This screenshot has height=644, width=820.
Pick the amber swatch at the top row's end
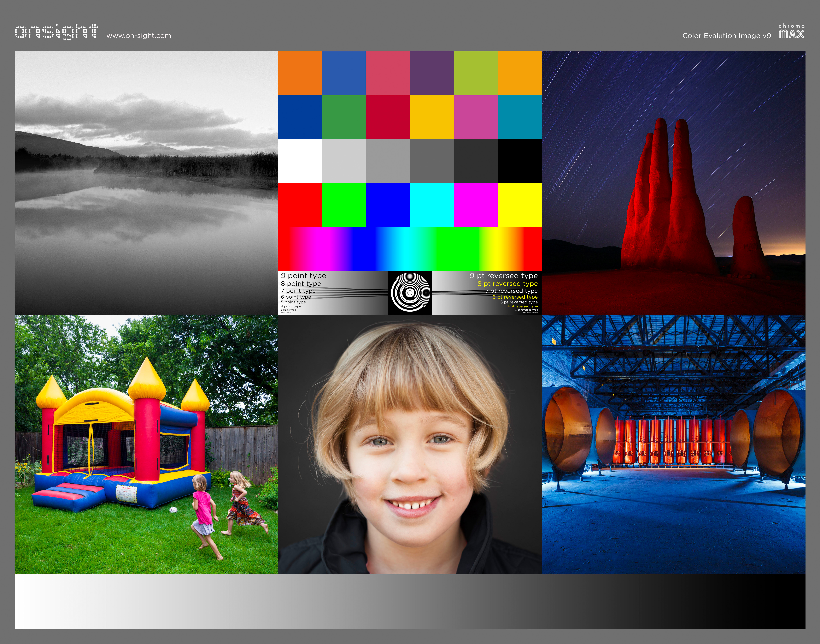click(x=520, y=73)
